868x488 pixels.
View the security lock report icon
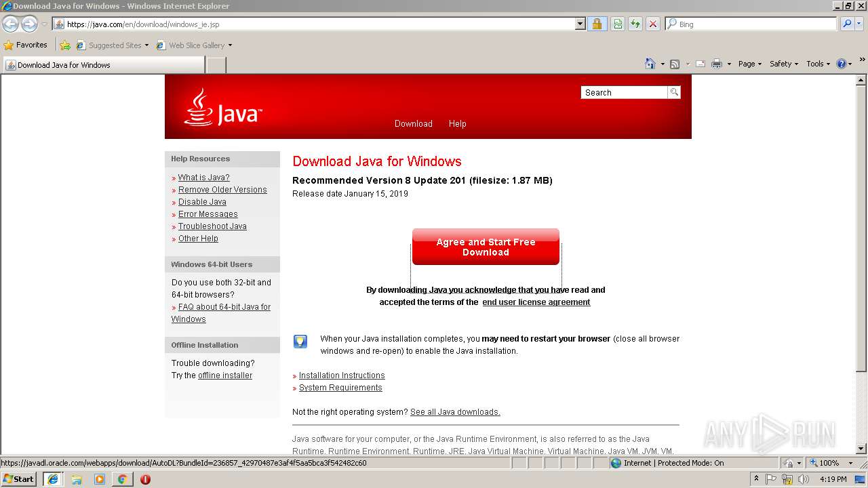point(597,24)
